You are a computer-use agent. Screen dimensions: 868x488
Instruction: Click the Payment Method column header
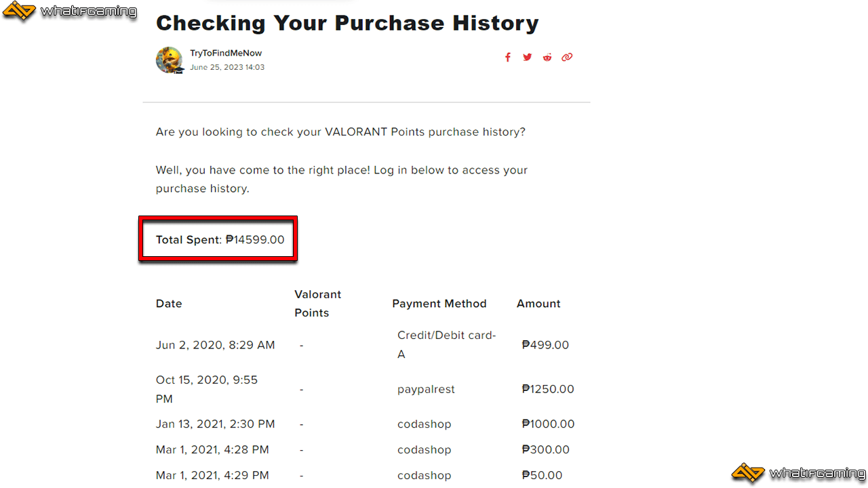click(439, 304)
